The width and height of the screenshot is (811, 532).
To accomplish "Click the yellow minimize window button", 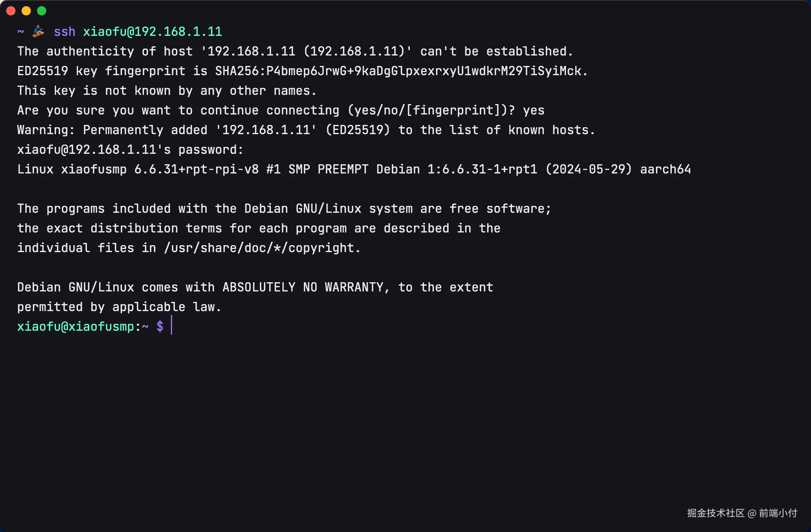I will (26, 11).
